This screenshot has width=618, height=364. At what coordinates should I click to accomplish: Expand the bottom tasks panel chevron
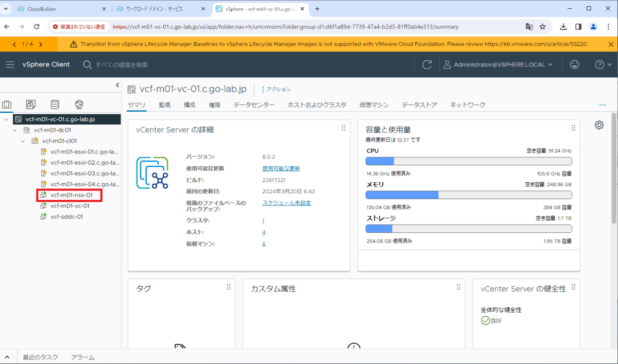pyautogui.click(x=7, y=357)
